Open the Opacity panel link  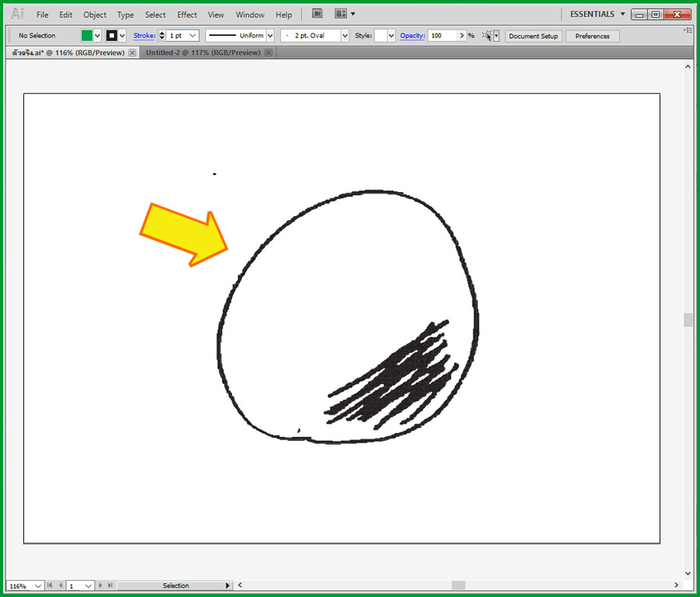click(x=412, y=35)
